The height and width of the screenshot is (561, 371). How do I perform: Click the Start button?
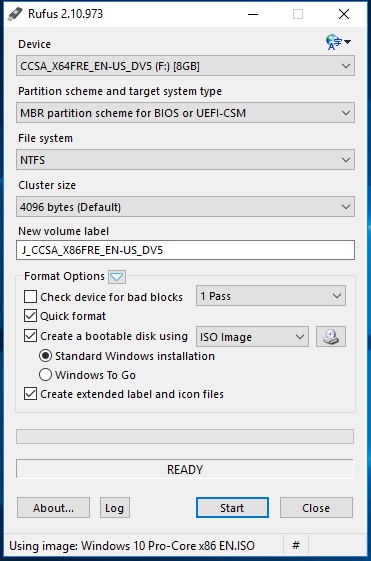click(x=232, y=508)
